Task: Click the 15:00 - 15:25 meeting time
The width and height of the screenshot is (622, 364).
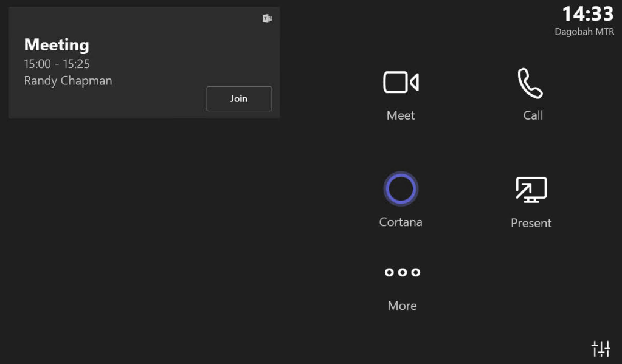Action: tap(57, 64)
